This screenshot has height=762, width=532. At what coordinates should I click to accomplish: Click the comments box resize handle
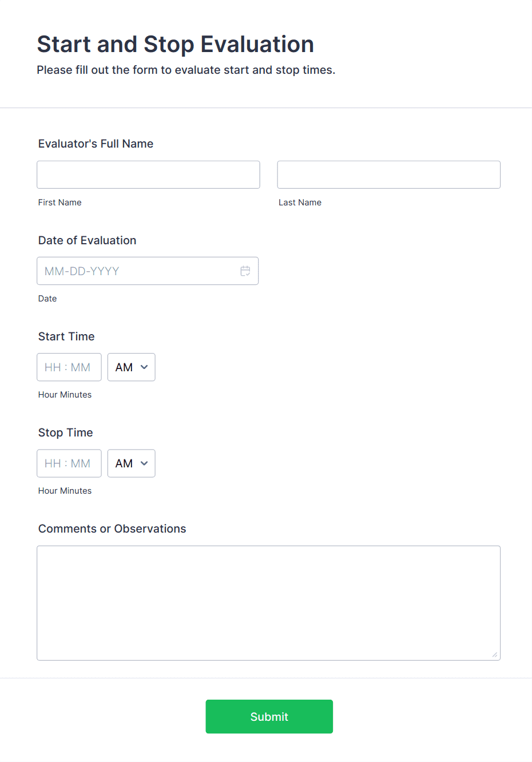coord(494,654)
